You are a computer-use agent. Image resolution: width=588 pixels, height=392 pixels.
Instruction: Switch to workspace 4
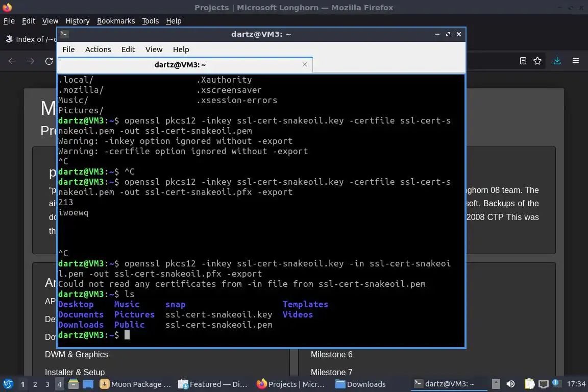pos(60,384)
